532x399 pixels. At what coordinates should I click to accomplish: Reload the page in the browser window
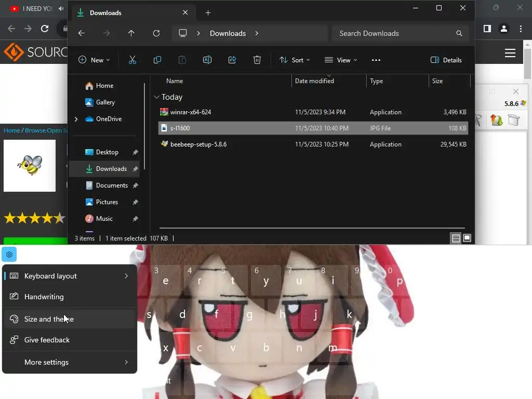pyautogui.click(x=45, y=29)
